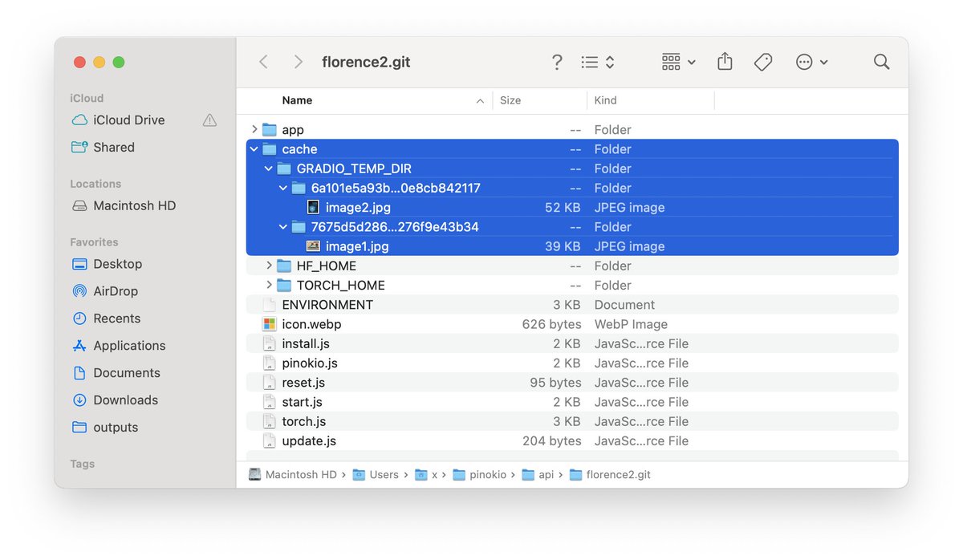Collapse the 6a101e5a93b...0e8cb842117 folder

pos(283,188)
